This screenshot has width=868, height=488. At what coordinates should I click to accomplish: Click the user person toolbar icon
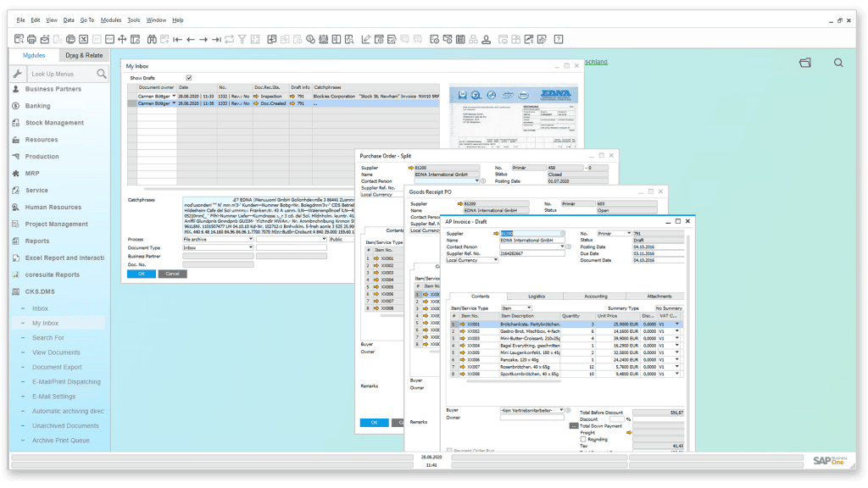click(486, 39)
